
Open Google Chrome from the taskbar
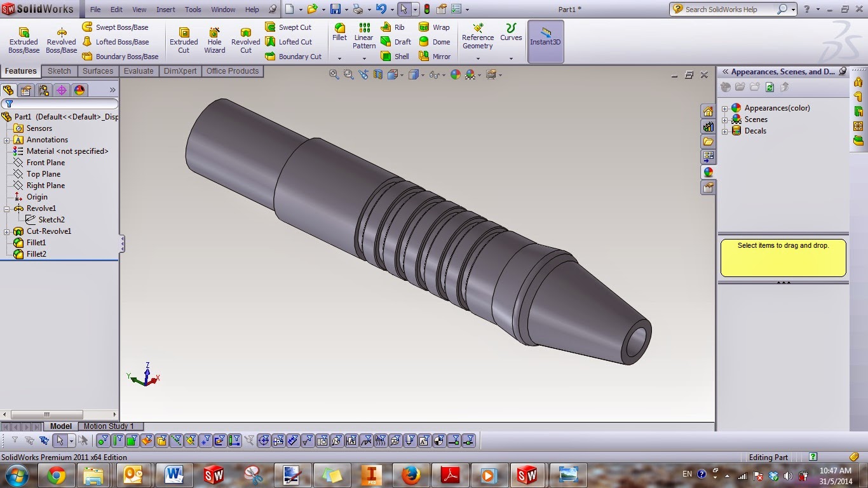click(57, 475)
